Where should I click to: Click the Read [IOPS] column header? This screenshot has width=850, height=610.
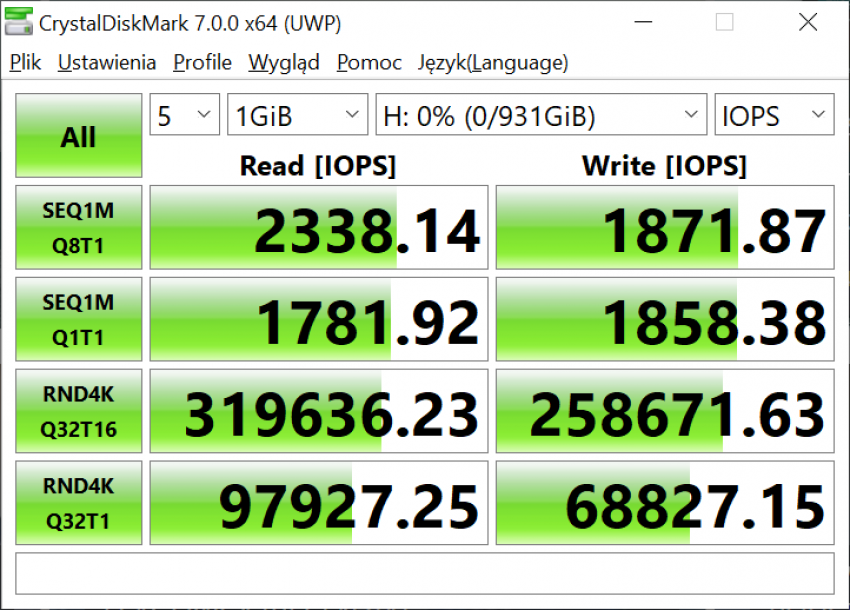tap(318, 165)
